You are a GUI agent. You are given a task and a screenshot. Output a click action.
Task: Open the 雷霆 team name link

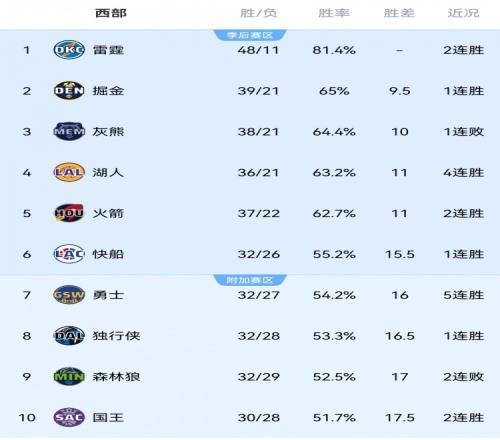tap(108, 50)
